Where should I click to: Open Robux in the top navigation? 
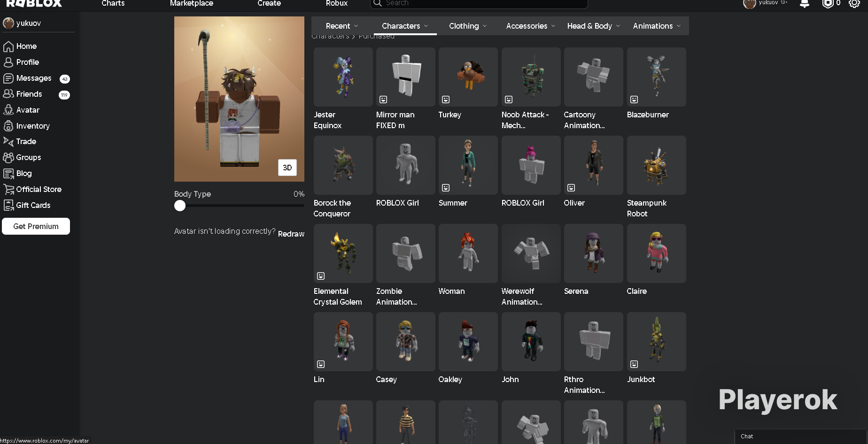point(337,3)
